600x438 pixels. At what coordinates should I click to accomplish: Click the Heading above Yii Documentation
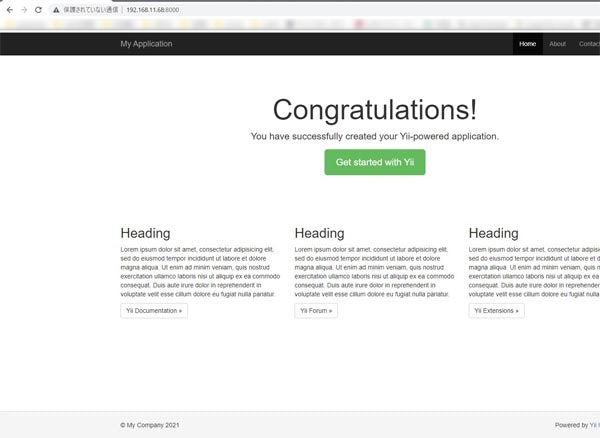pyautogui.click(x=145, y=233)
